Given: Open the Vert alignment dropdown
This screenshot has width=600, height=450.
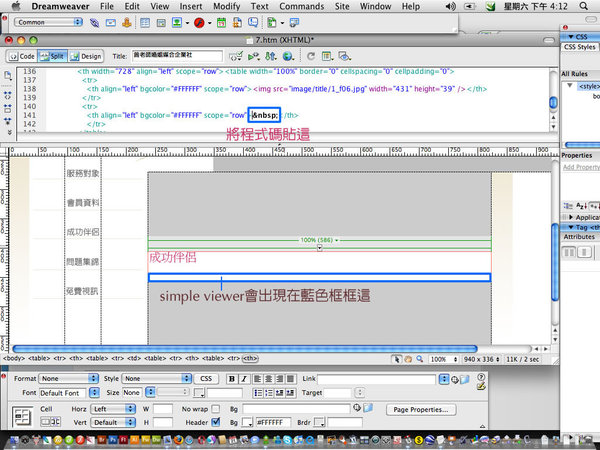Looking at the screenshot, I should [x=113, y=422].
